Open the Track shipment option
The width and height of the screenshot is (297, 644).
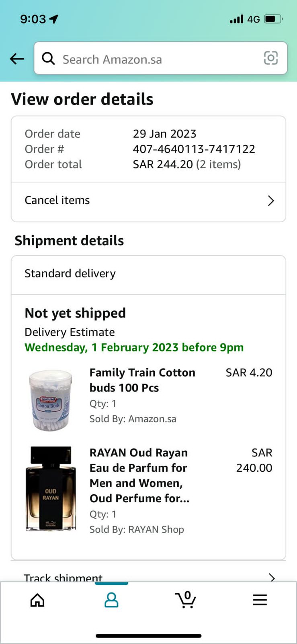click(63, 577)
